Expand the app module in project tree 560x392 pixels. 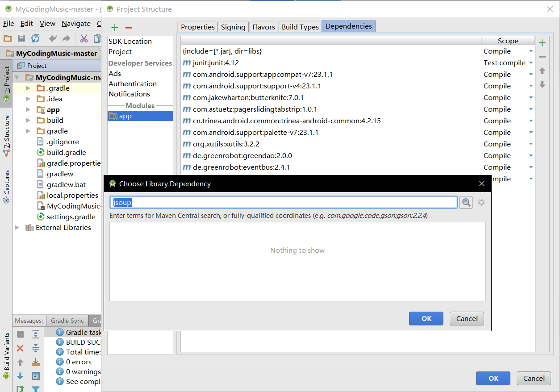[x=28, y=109]
